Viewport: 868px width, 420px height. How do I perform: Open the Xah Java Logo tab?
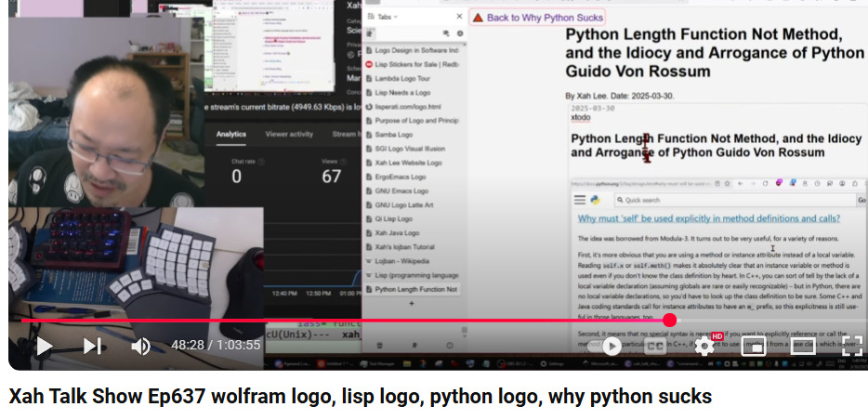(x=413, y=233)
